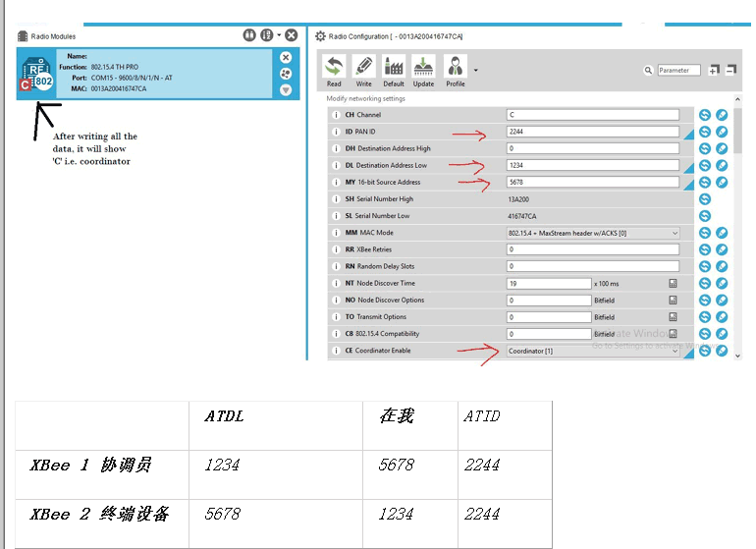
Task: Click the search magnifier icon
Action: pyautogui.click(x=648, y=71)
